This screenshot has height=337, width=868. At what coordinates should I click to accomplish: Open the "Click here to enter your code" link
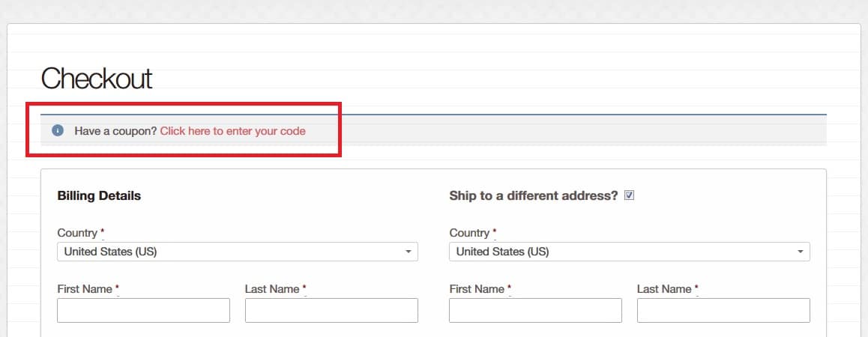point(232,131)
